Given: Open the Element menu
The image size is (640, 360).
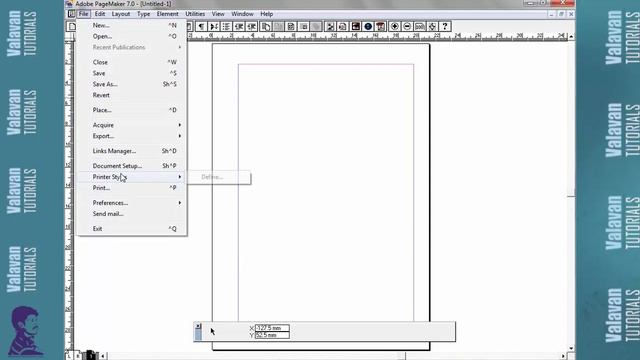Looking at the screenshot, I should pos(167,14).
